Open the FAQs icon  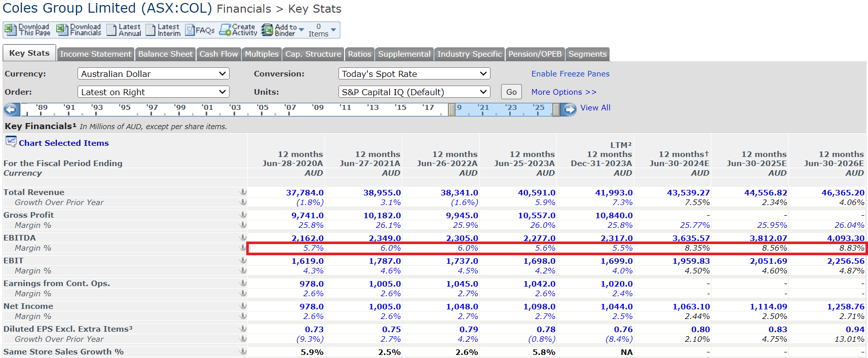pyautogui.click(x=190, y=30)
